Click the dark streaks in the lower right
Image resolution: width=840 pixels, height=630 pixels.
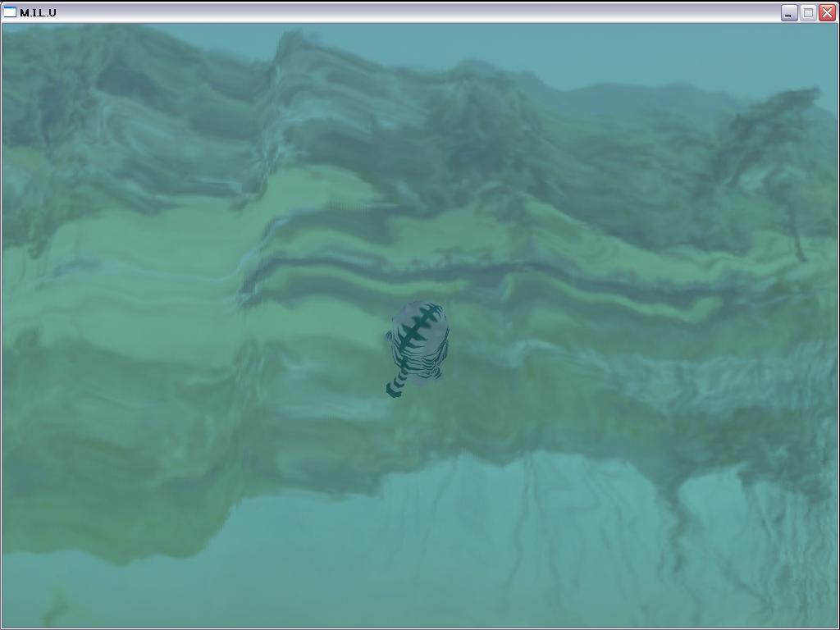(x=722, y=533)
